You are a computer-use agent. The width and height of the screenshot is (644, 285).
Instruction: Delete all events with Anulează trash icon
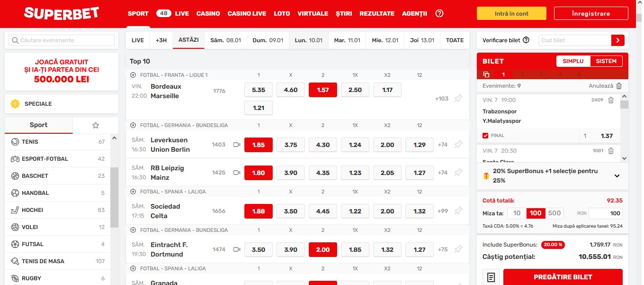619,86
